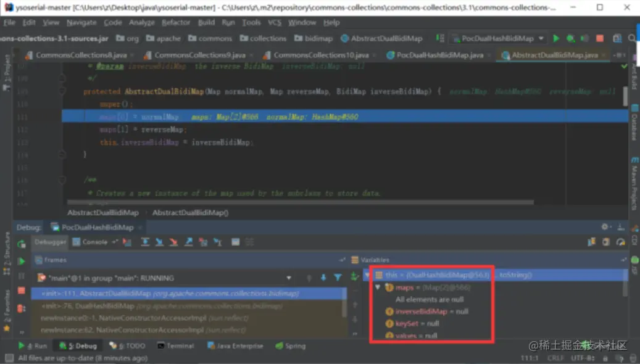Click the New Watch icon beside the Variables panel
The height and width of the screenshot is (364, 640).
click(x=354, y=276)
